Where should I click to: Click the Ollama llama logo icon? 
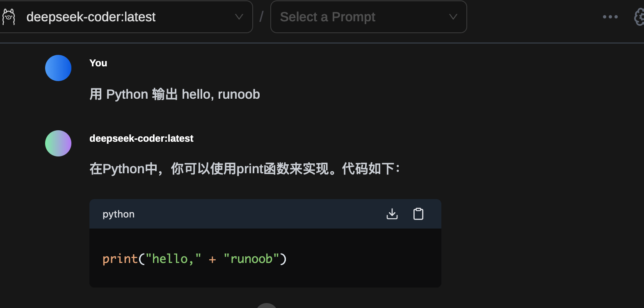point(9,17)
